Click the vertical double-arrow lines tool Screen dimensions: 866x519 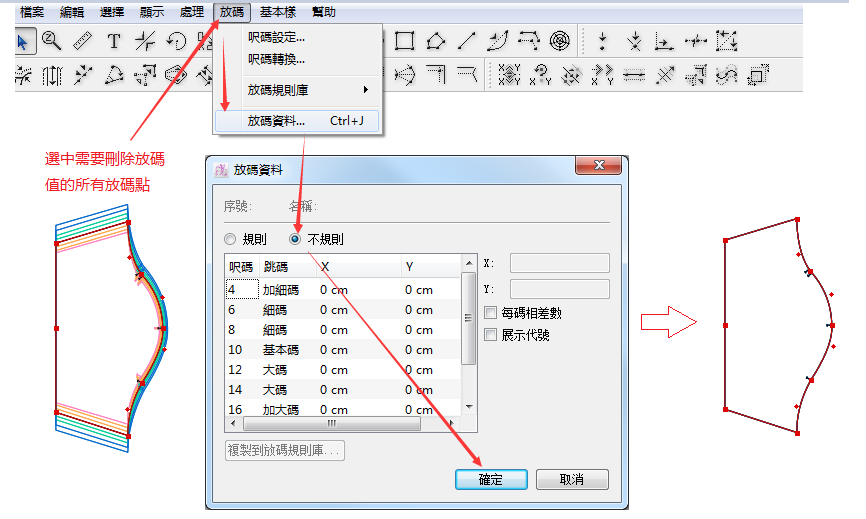[52, 76]
